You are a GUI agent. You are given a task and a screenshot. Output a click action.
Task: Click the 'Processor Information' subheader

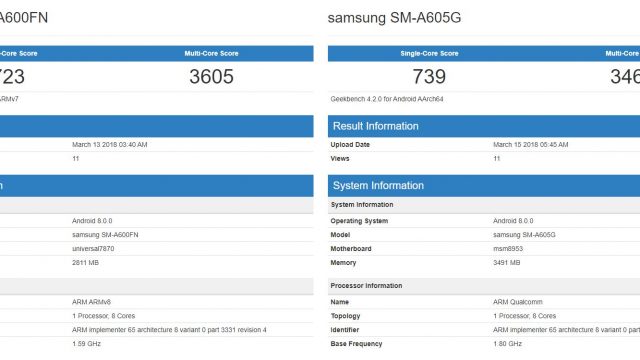484,286
